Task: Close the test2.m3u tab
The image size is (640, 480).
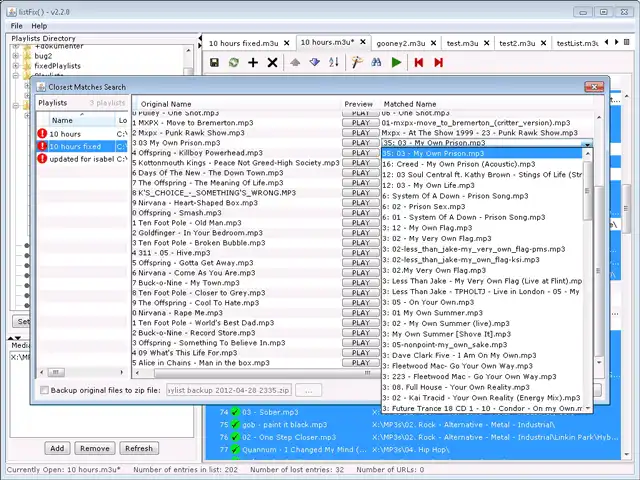Action: point(543,43)
